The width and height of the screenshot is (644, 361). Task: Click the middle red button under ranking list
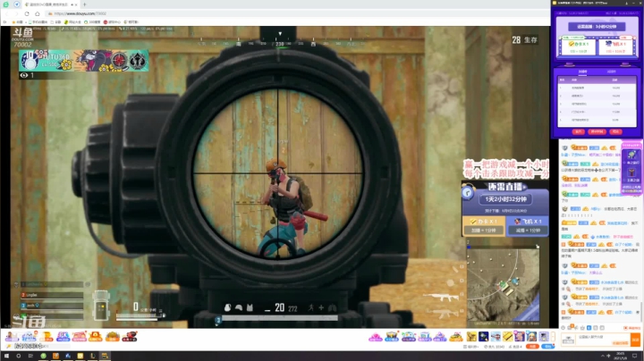[597, 131]
